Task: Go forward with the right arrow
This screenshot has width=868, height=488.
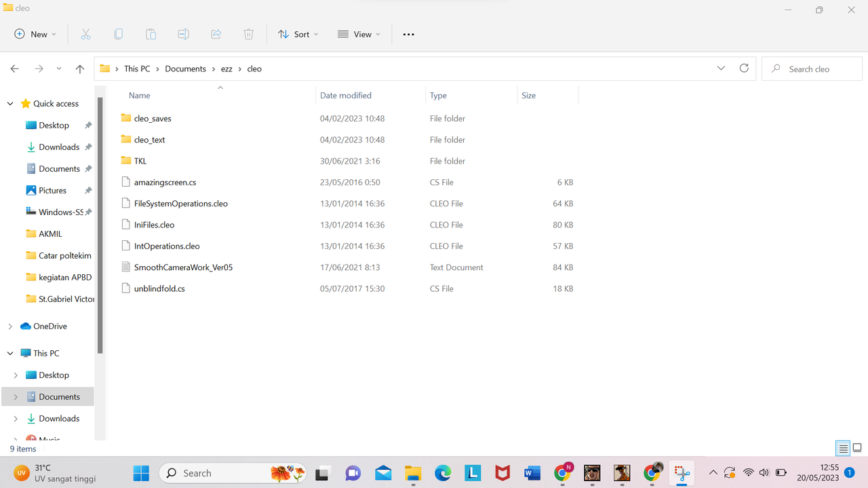Action: [x=39, y=69]
